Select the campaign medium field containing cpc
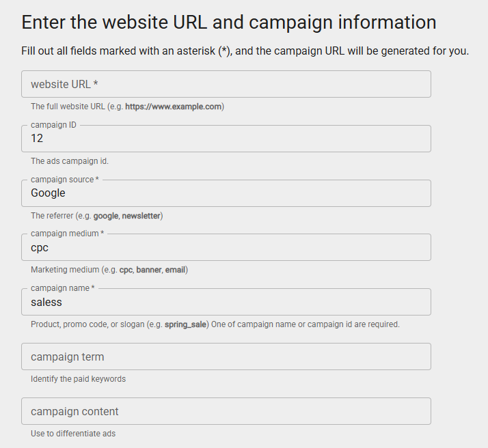Viewport: 488px width, 448px height. coord(226,248)
